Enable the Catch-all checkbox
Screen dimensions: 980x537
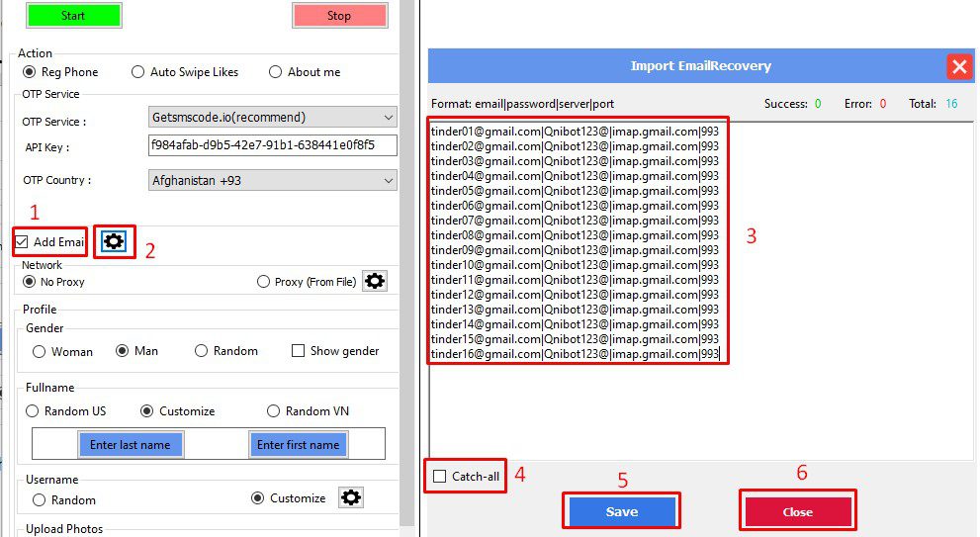(466, 477)
